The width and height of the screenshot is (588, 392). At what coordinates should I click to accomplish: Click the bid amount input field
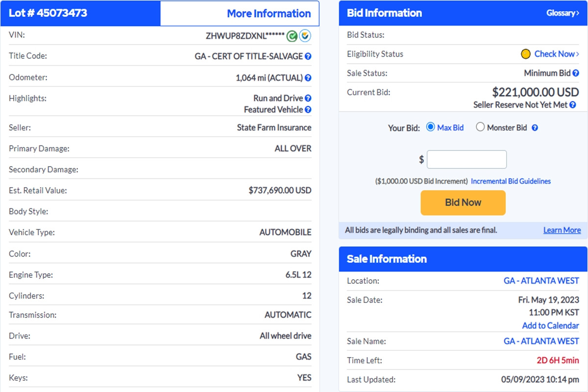[x=466, y=160]
